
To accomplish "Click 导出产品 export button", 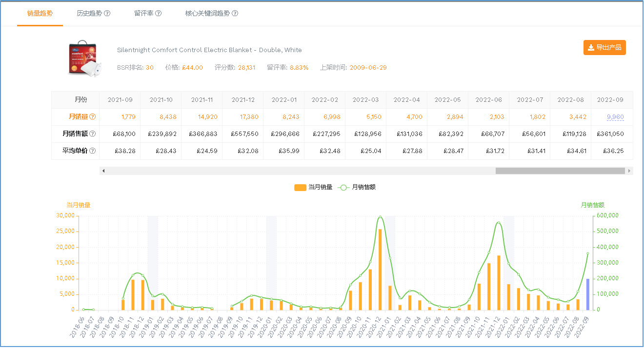I will (x=604, y=48).
